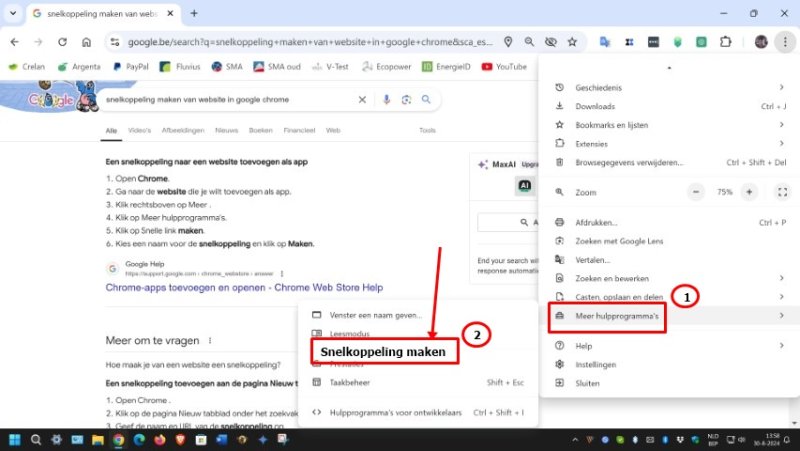This screenshot has width=800, height=451.
Task: Decrease zoom with the minus button
Action: point(696,192)
